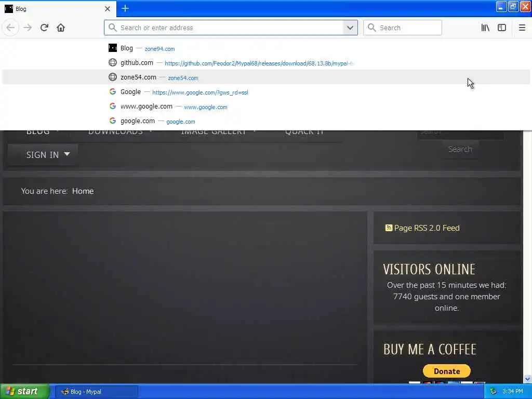Toggle the sidebar view icon
The image size is (532, 399).
coord(502,28)
